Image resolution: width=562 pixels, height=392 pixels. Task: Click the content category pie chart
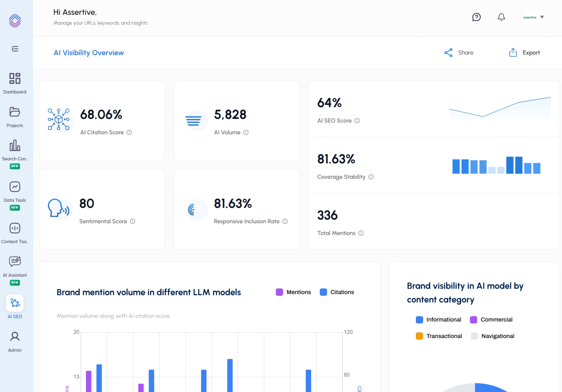pos(475,388)
